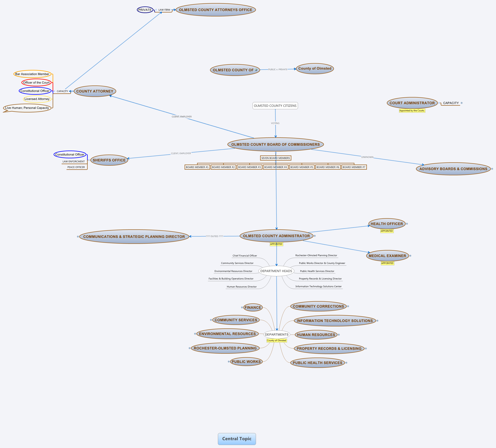
Task: Select the SHERIFFS OFFICE topic
Action: tap(109, 160)
